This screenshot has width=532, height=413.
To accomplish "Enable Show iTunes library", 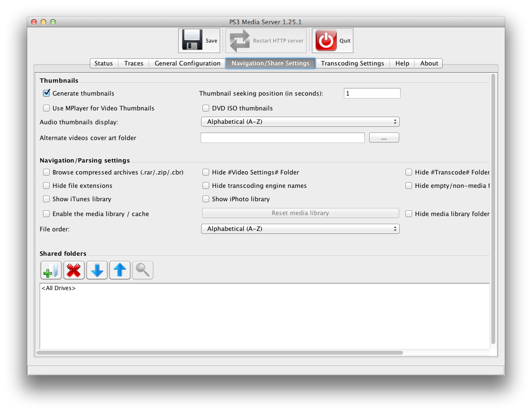I will pyautogui.click(x=46, y=199).
